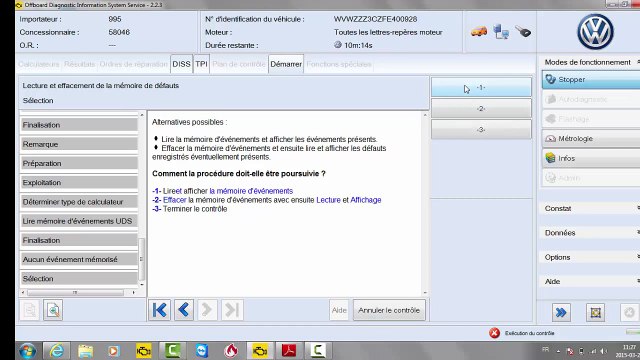640x360 pixels.
Task: Open the green C application taskbar icon
Action: click(173, 351)
